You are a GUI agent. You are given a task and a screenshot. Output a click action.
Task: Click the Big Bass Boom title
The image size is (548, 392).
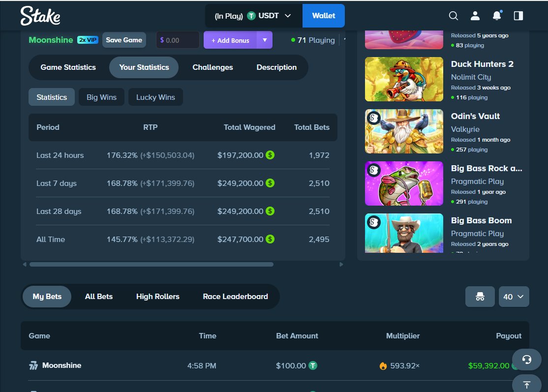(x=481, y=220)
